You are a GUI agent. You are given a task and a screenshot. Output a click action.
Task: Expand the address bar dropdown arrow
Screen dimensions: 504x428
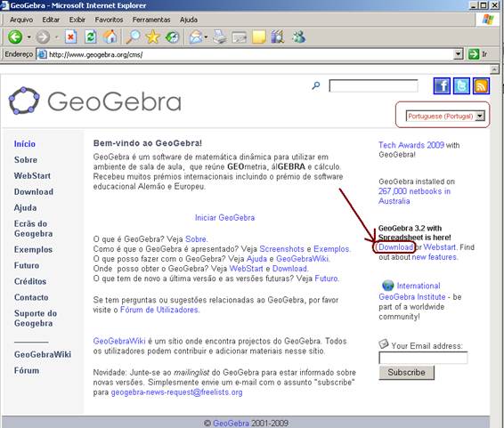[459, 54]
